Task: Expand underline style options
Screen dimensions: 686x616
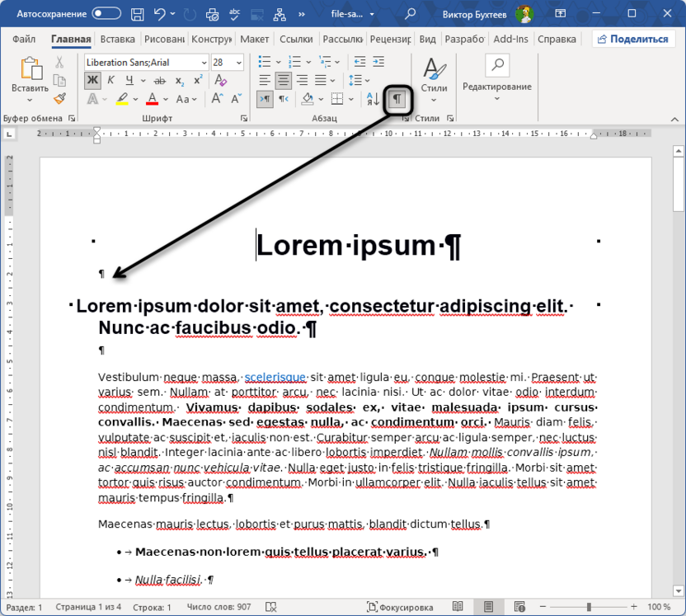Action: (x=143, y=81)
